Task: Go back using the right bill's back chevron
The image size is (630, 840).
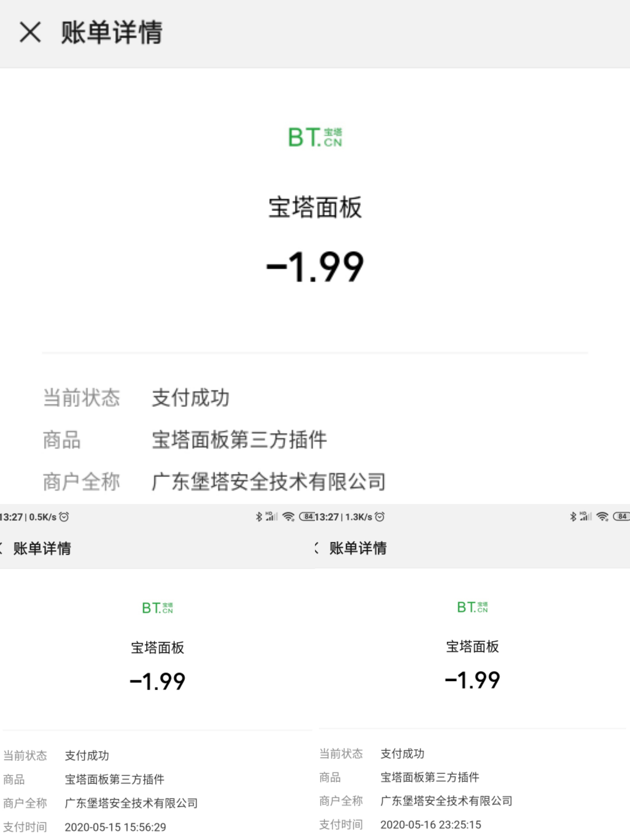Action: (317, 548)
